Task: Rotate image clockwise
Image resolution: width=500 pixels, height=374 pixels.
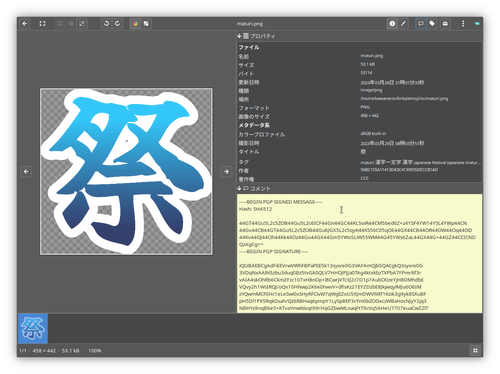Action: coord(117,24)
